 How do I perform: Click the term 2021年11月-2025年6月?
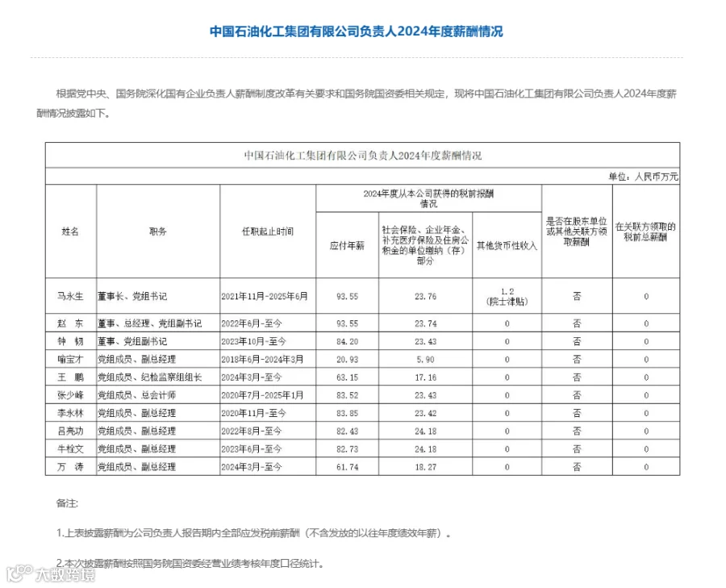pyautogui.click(x=265, y=296)
